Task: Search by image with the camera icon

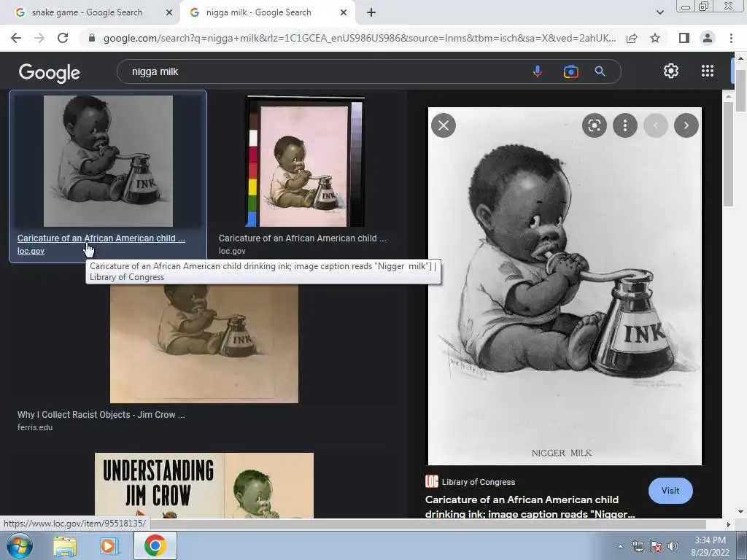Action: [x=570, y=71]
